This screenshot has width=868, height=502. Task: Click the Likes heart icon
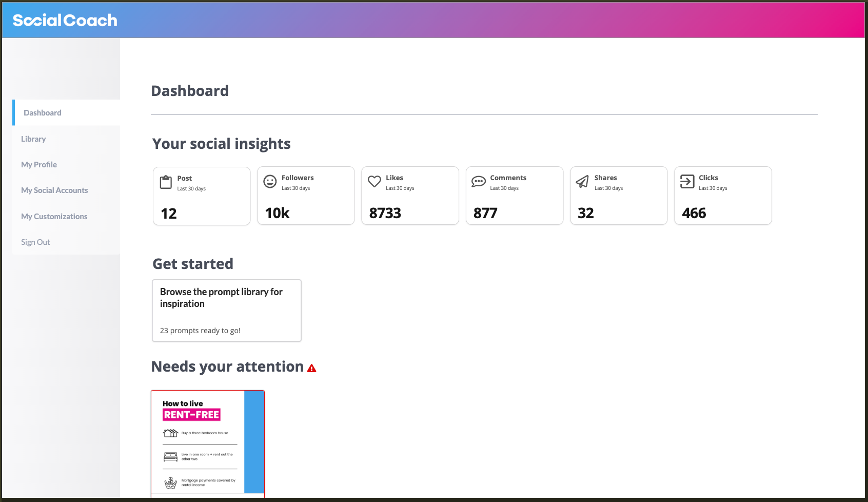pyautogui.click(x=374, y=182)
